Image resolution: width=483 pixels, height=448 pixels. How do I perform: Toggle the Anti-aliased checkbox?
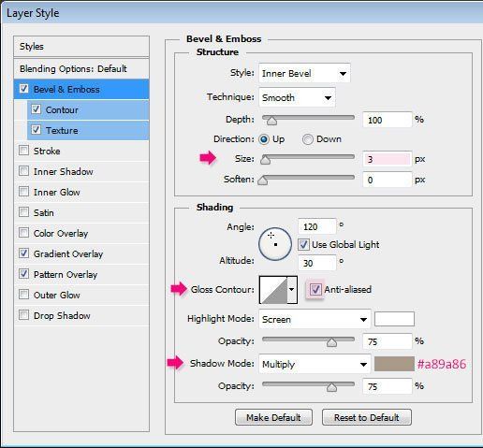click(315, 289)
